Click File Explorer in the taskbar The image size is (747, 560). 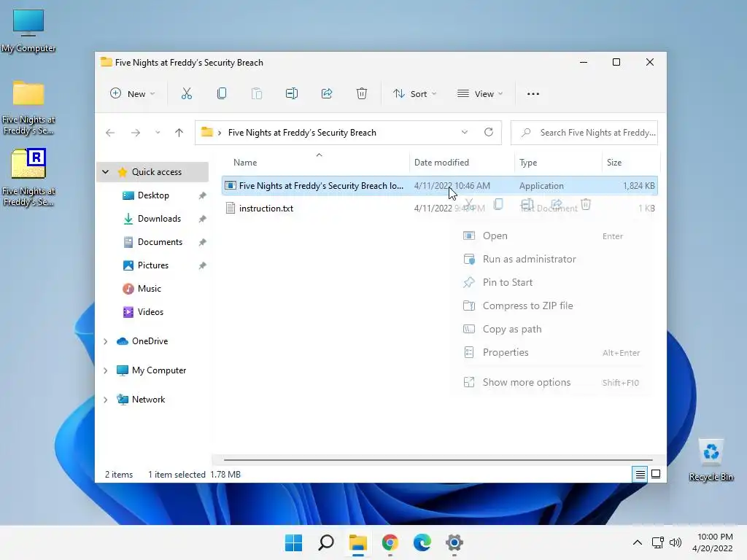click(x=357, y=542)
